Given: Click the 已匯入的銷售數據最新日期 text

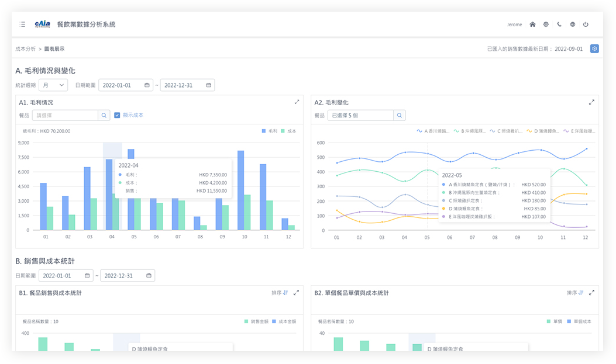Looking at the screenshot, I should pos(519,48).
